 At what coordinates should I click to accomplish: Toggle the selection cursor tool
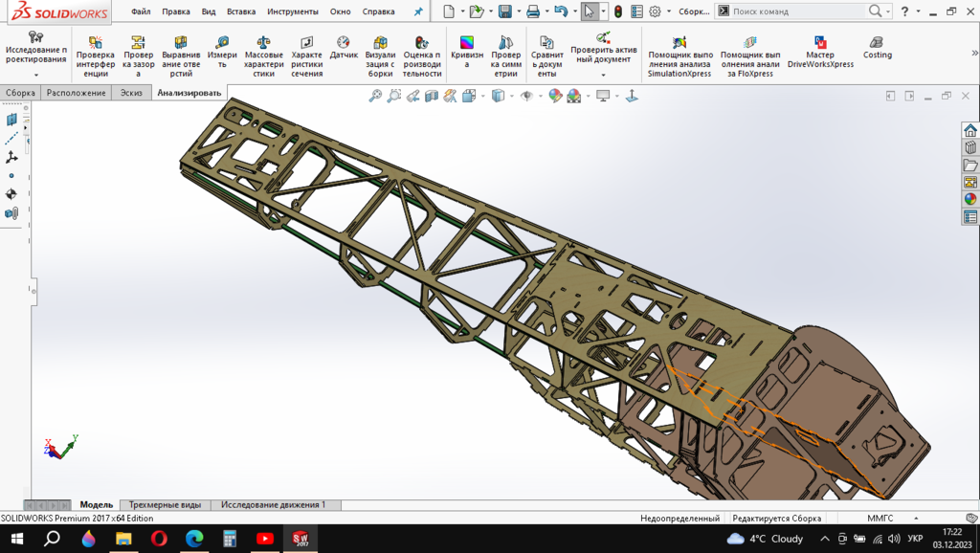(590, 11)
